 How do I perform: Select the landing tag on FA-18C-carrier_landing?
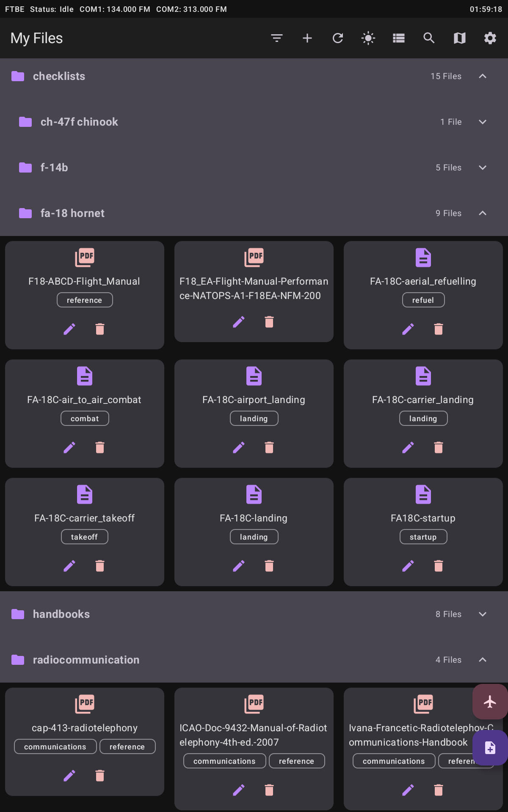click(423, 418)
